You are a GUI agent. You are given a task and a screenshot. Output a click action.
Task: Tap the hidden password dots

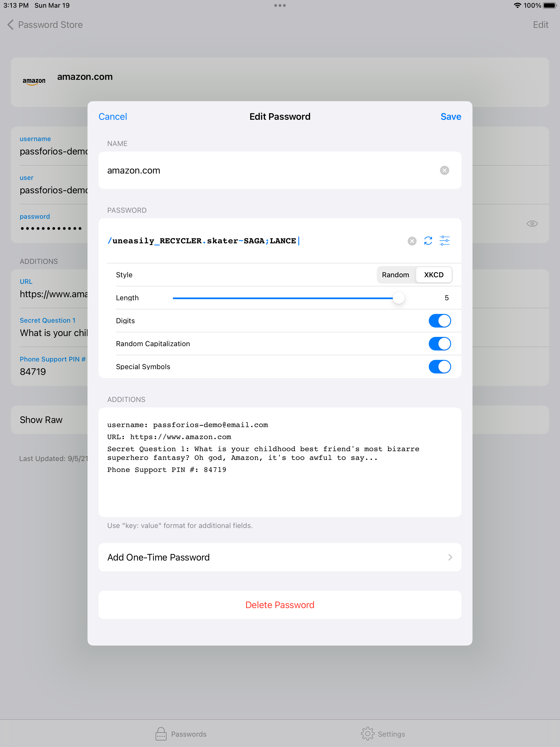51,229
